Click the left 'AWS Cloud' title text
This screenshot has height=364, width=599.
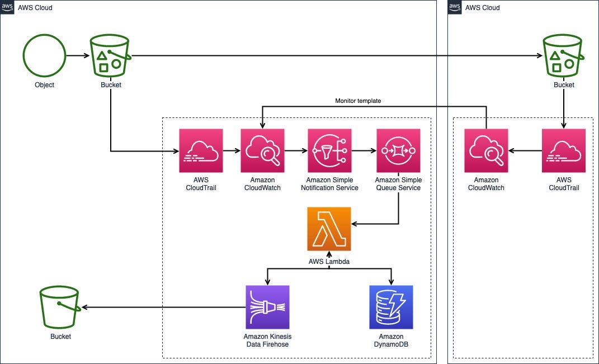click(x=35, y=8)
